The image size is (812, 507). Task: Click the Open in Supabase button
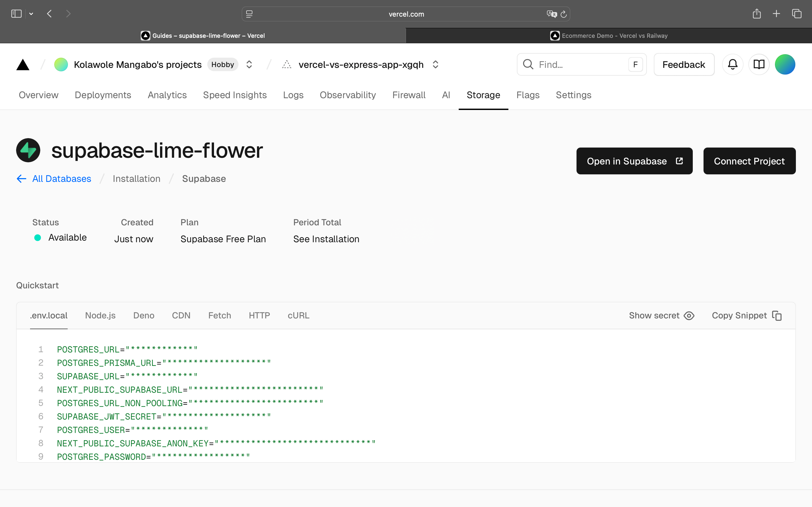pos(634,161)
